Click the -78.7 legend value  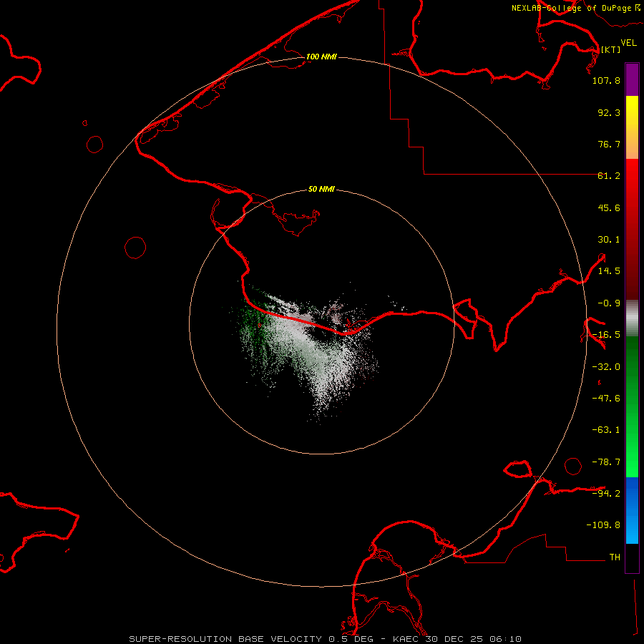[x=606, y=462]
